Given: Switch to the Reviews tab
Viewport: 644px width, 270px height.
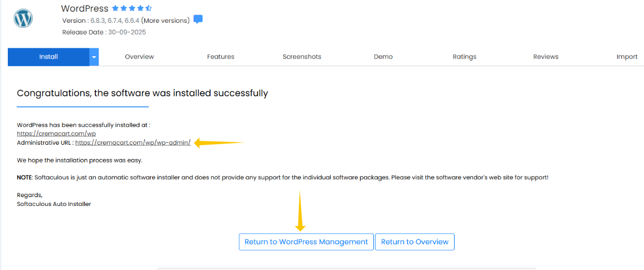Looking at the screenshot, I should pos(546,57).
